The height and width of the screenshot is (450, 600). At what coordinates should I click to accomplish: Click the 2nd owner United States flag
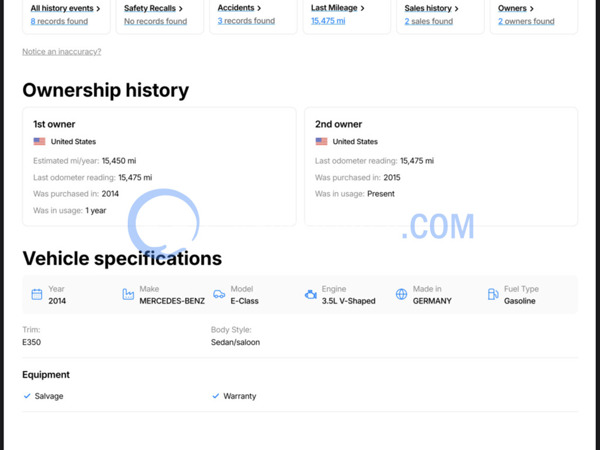pyautogui.click(x=322, y=142)
